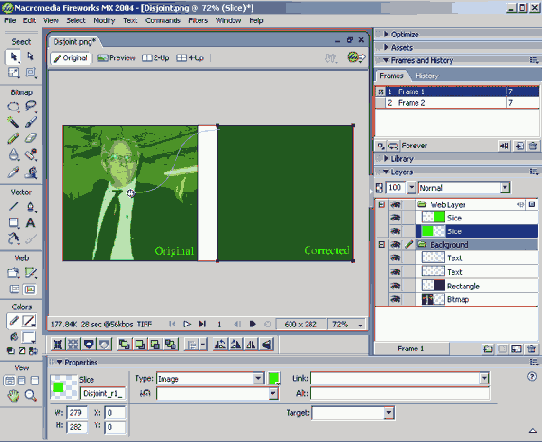Open the Commands menu

pyautogui.click(x=163, y=20)
